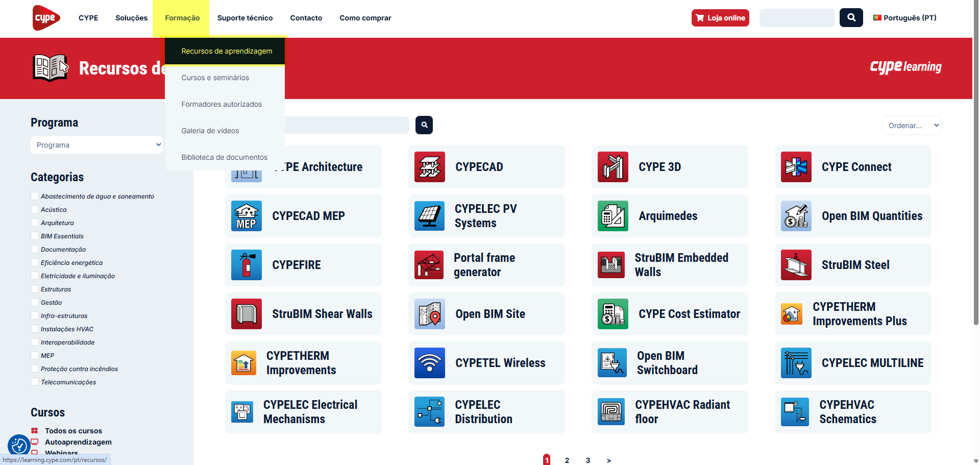Viewport: 980px width, 465px height.
Task: Enable the Estruturas category filter
Action: click(35, 289)
